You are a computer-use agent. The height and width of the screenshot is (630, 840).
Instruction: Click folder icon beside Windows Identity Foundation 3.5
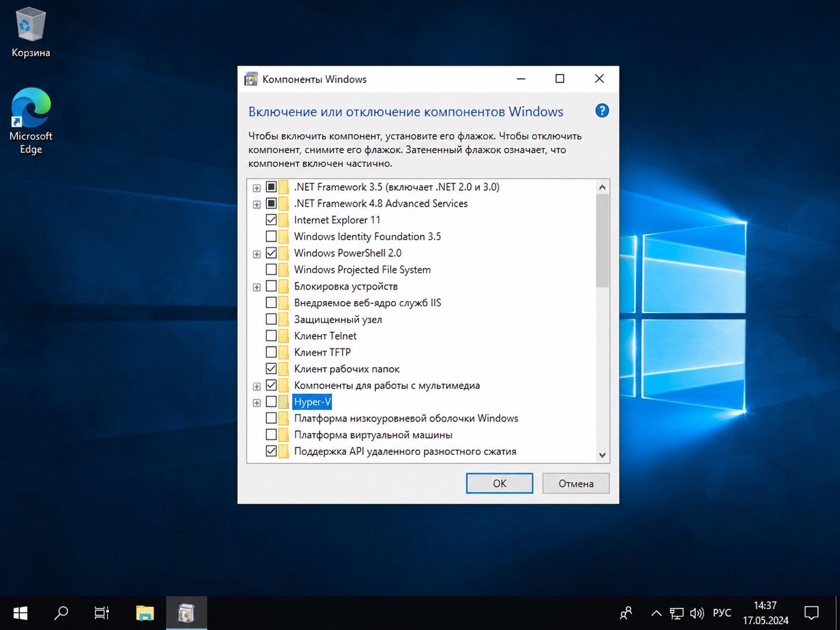tap(284, 237)
